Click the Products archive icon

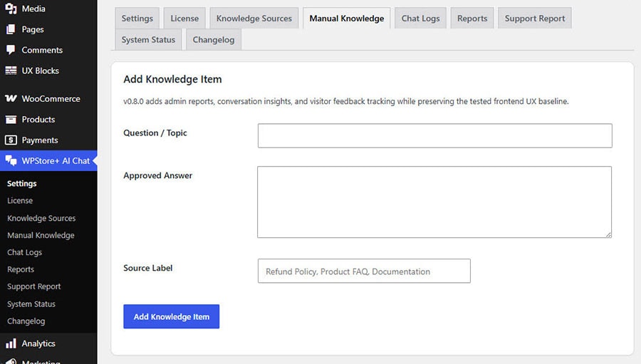tap(11, 120)
